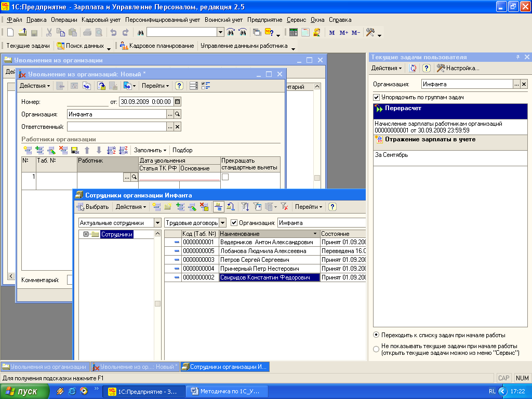Viewport: 532px width, 399px height.
Task: Click refresh icon in current tasks panel
Action: 413,68
